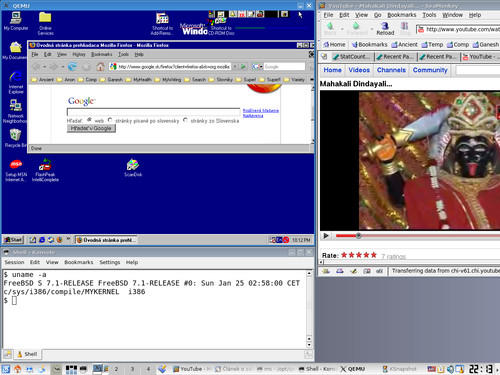The height and width of the screenshot is (375, 500).
Task: Open the home folder icon in KDE panel
Action: pyautogui.click(x=17, y=369)
